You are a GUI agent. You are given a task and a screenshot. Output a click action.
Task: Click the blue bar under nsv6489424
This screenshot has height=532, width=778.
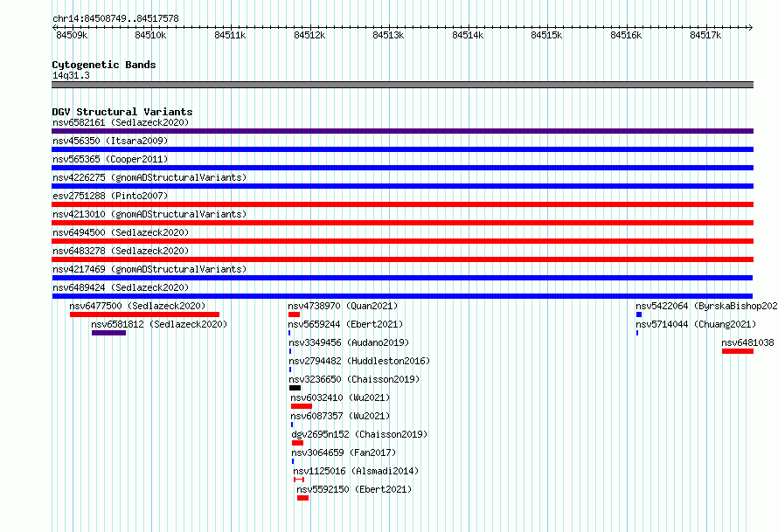pos(402,296)
